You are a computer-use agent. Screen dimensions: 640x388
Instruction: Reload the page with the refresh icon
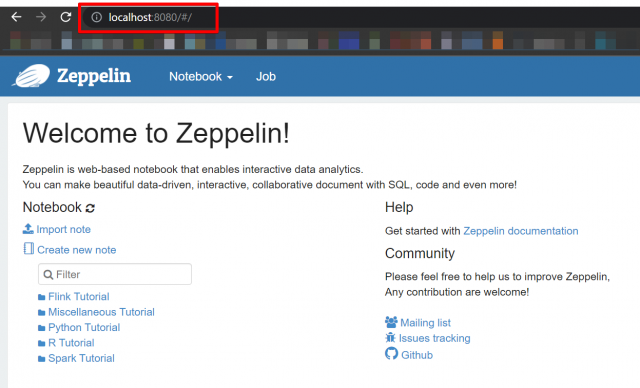(66, 17)
